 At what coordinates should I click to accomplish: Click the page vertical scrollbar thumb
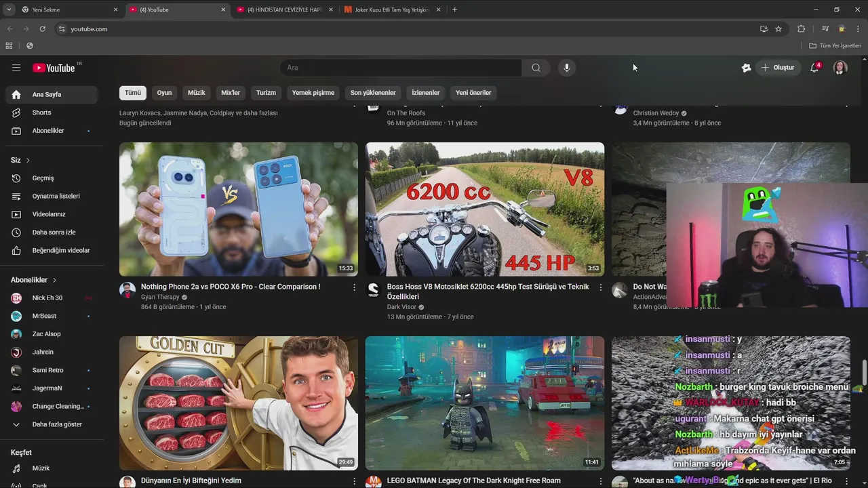[x=865, y=371]
